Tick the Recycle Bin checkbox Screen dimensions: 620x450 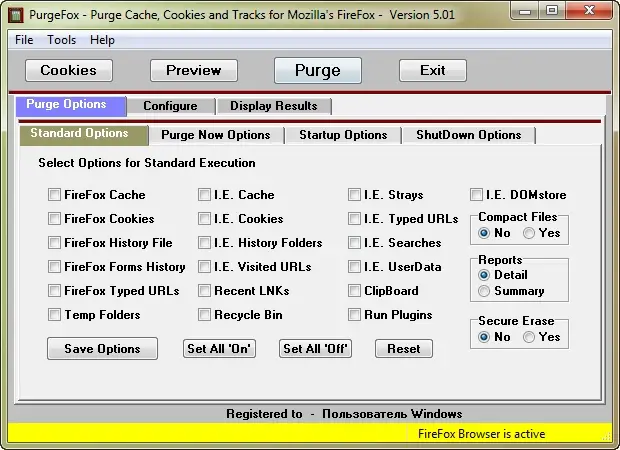point(204,315)
